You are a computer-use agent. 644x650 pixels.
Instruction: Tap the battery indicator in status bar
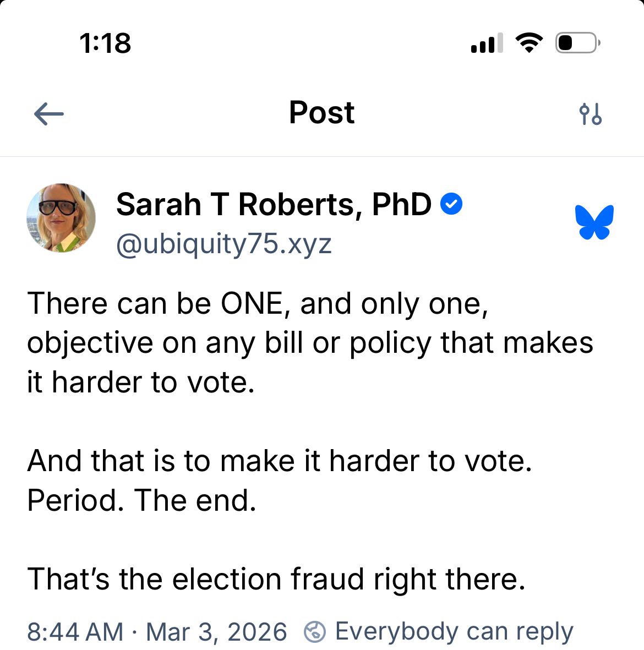pos(577,43)
